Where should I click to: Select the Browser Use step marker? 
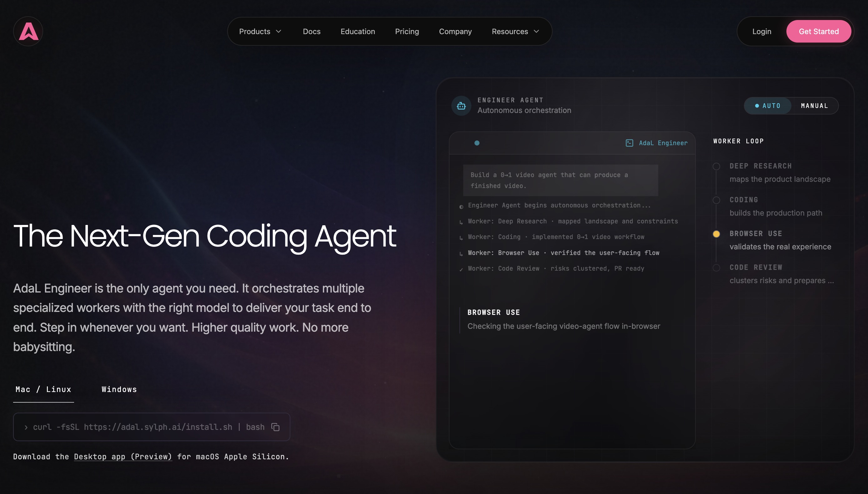716,234
